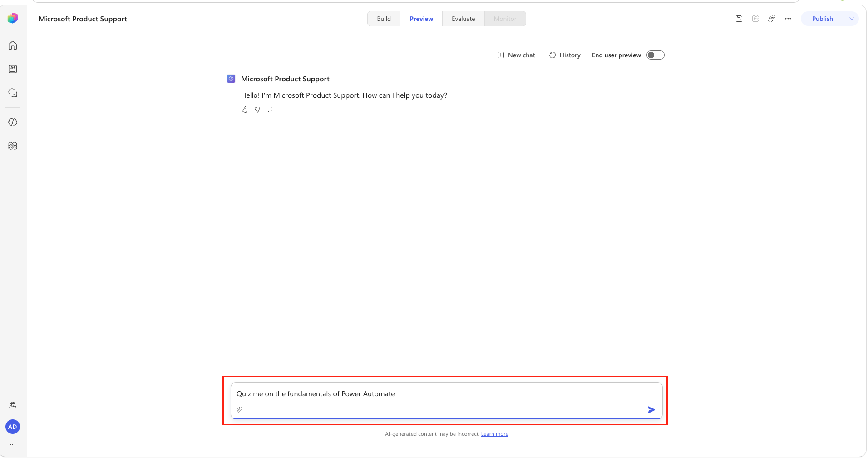868x458 pixels.
Task: Click the Microsoft Product Support page title
Action: pyautogui.click(x=83, y=19)
